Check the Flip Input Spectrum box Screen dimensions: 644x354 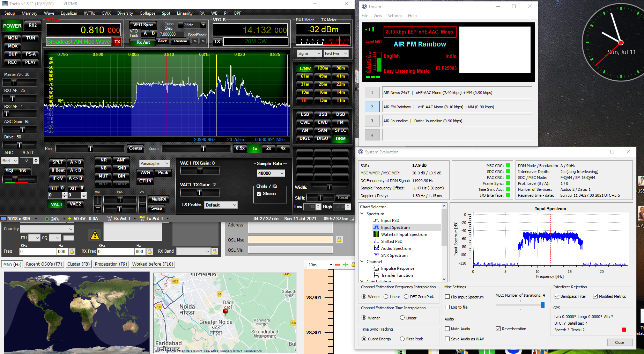click(x=447, y=297)
